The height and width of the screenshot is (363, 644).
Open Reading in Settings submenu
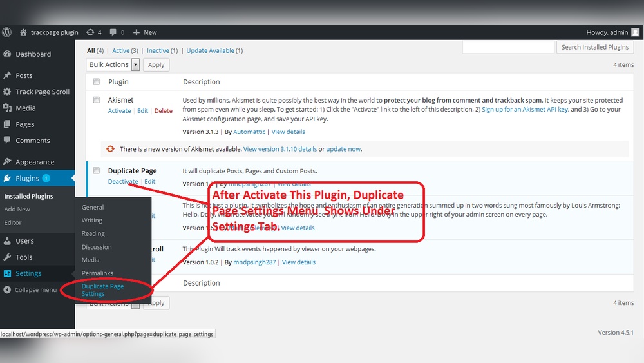coord(93,233)
